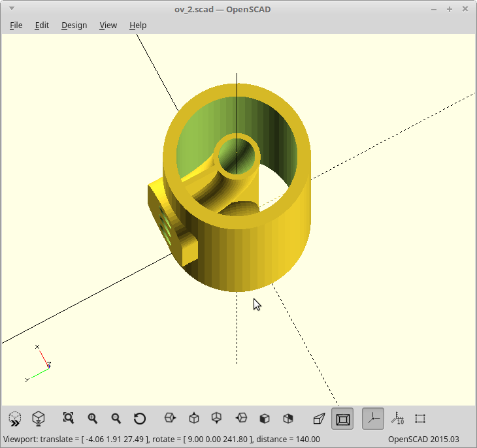Viewport: 477px width, 448px height.
Task: Open the File menu
Action: coord(16,25)
